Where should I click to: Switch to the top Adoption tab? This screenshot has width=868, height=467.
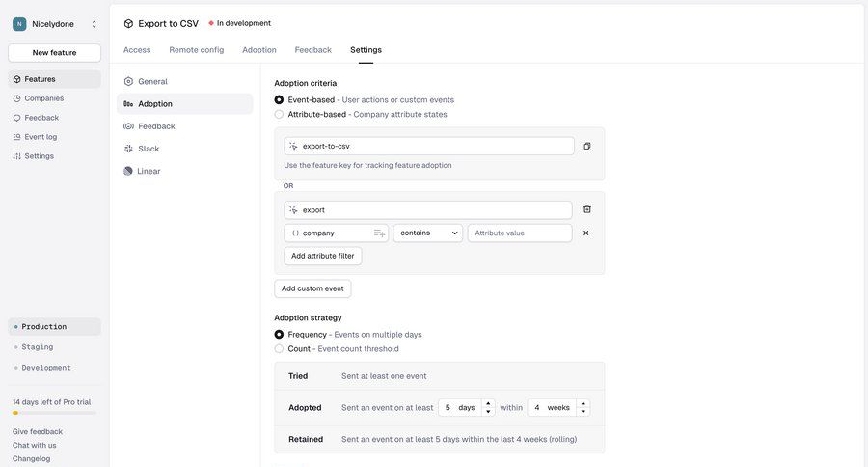259,50
